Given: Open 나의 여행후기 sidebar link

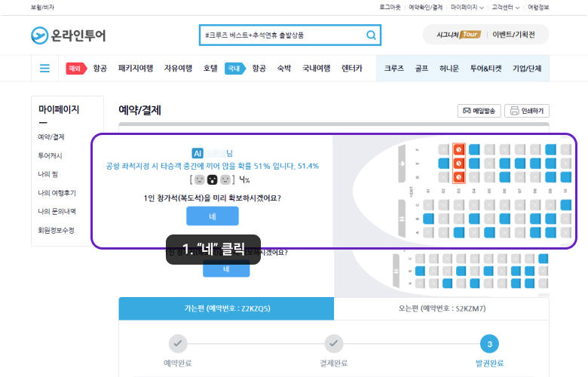Looking at the screenshot, I should pos(57,193).
